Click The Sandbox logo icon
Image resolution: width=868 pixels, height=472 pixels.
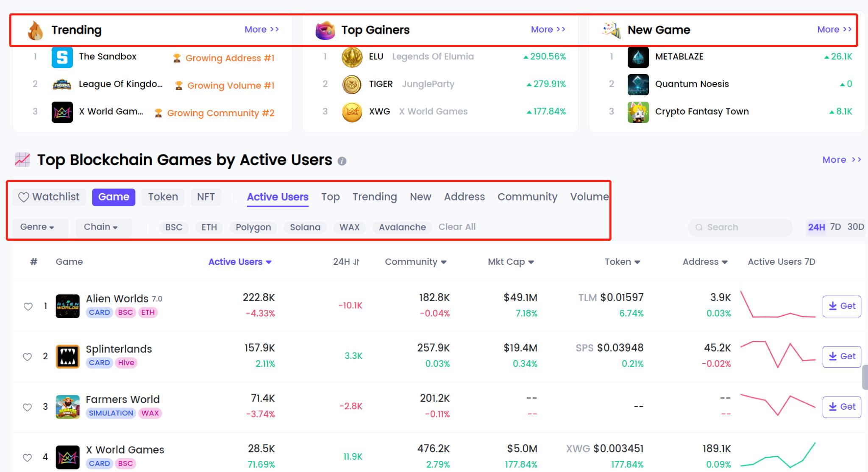tap(62, 57)
